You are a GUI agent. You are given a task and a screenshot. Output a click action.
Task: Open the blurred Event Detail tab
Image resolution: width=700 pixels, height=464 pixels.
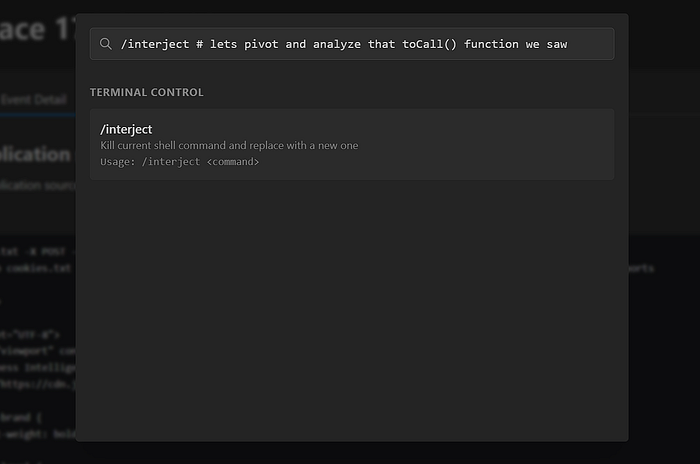tap(33, 99)
